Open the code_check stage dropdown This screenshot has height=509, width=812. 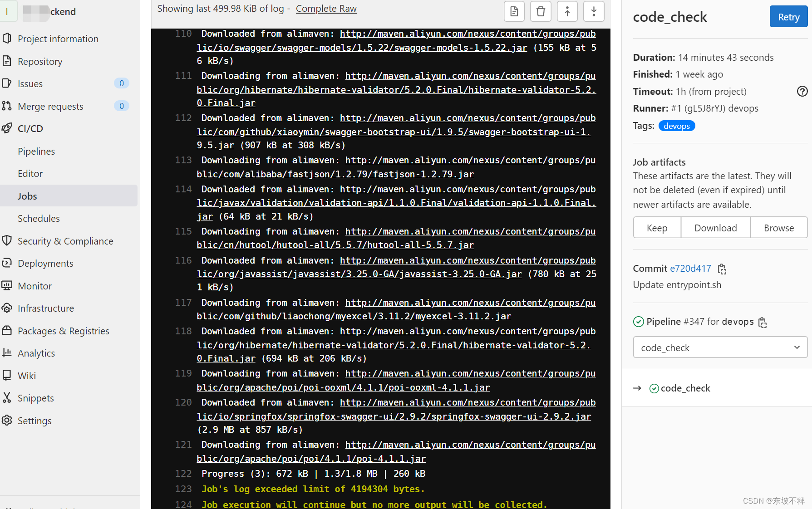[x=720, y=347]
